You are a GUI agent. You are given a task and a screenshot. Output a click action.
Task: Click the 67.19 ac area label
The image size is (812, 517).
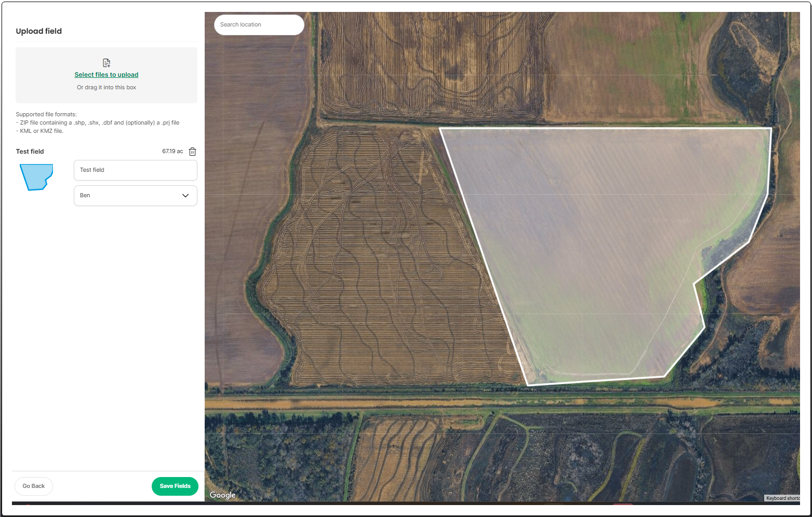172,152
